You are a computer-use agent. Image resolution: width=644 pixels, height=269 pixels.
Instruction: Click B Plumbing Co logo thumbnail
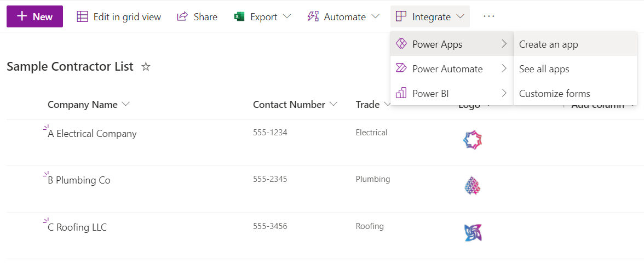(x=472, y=186)
